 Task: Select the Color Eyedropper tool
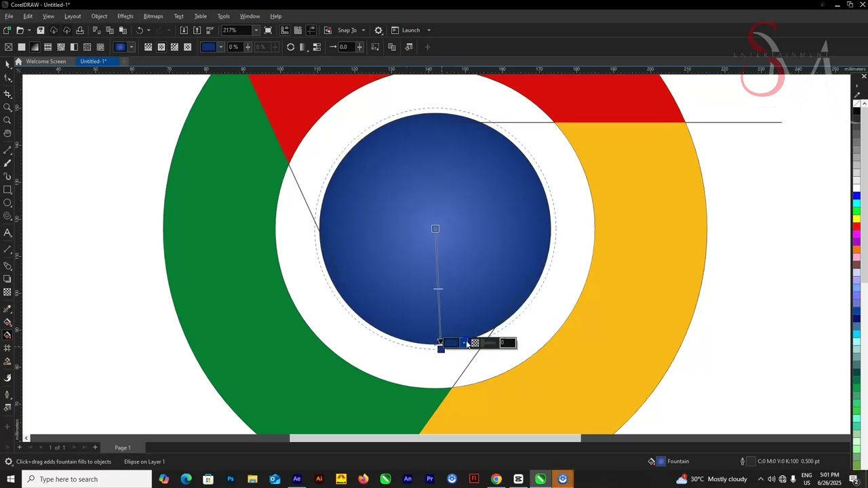[7, 309]
